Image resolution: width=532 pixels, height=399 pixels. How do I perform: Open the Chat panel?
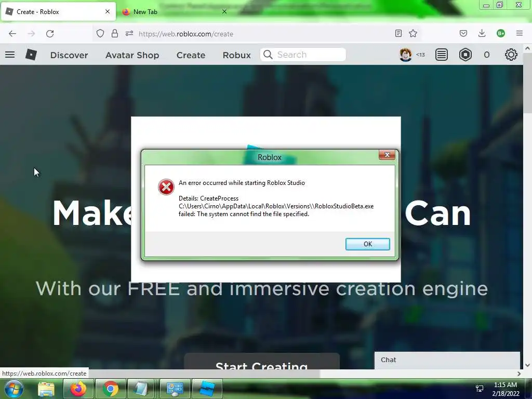click(x=447, y=360)
